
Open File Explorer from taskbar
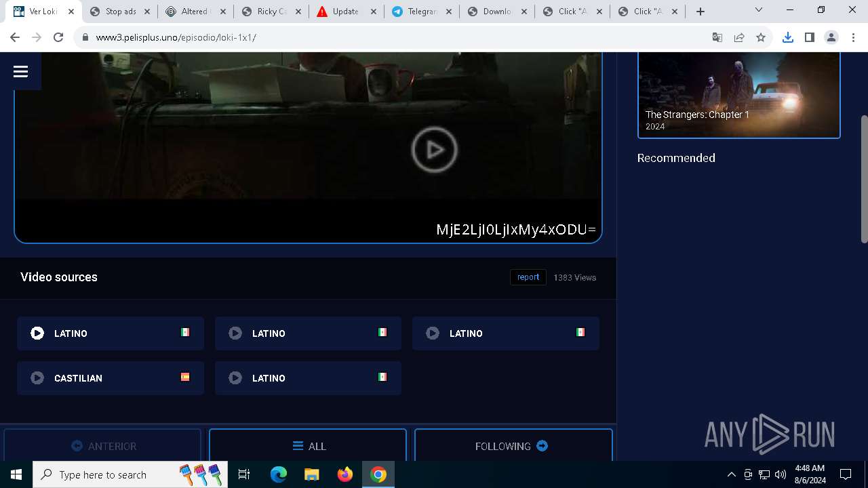click(x=311, y=474)
